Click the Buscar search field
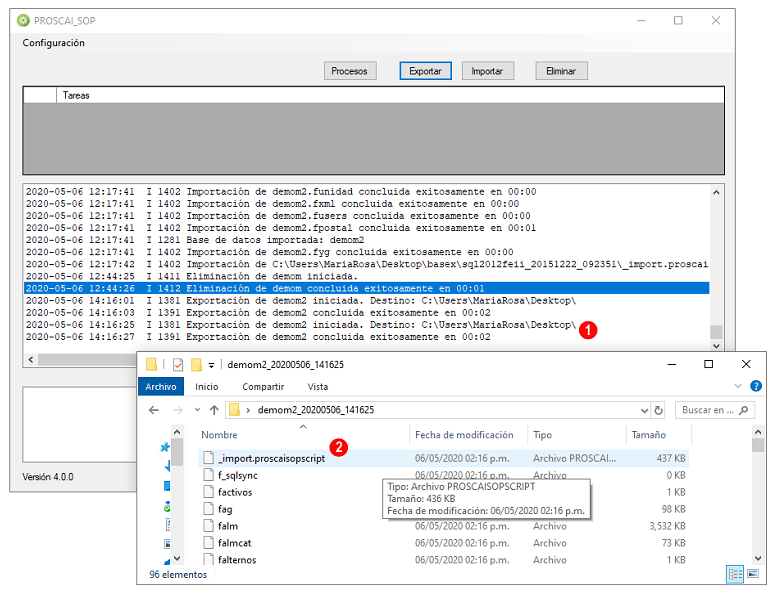 714,410
